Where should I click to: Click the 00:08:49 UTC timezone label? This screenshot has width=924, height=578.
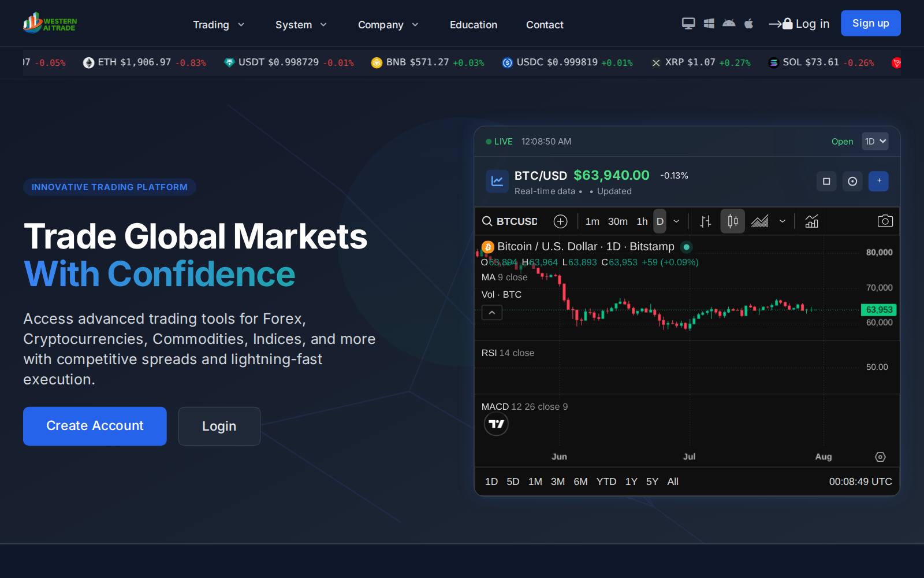point(860,481)
